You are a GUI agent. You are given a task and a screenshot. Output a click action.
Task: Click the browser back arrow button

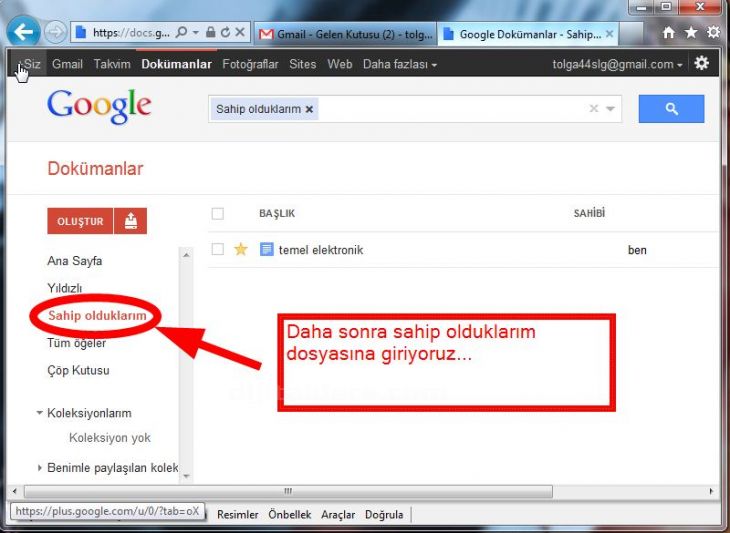pyautogui.click(x=23, y=31)
